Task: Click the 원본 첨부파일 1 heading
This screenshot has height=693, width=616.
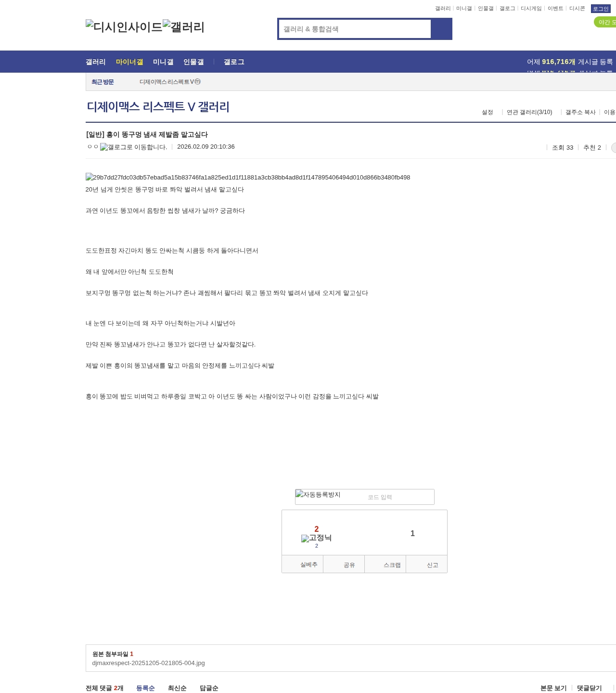Action: [x=113, y=654]
